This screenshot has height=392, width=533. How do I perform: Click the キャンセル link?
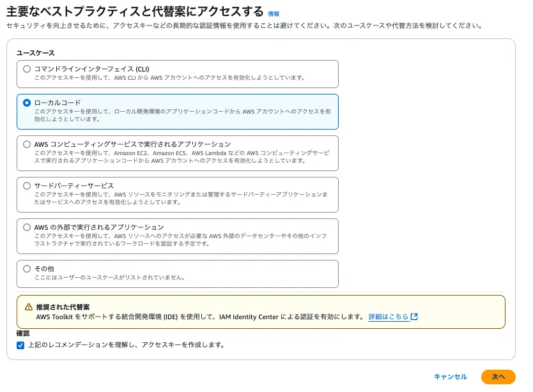[451, 377]
